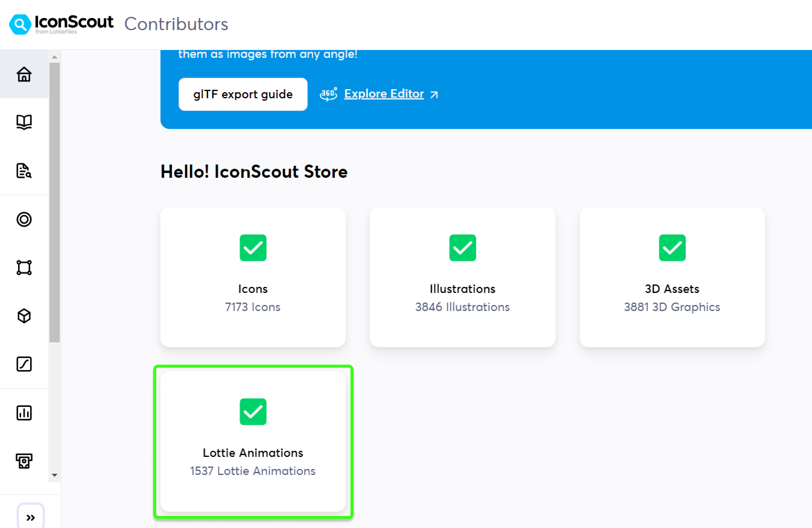Image resolution: width=812 pixels, height=528 pixels.
Task: Open the 3D Assets card title
Action: [x=672, y=289]
